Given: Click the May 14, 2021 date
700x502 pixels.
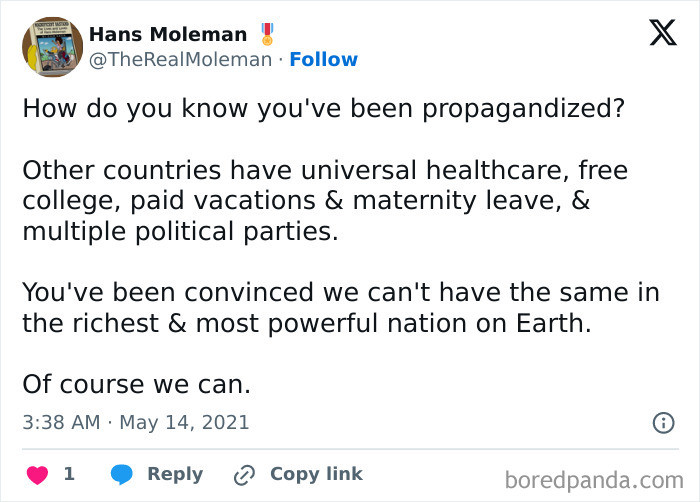Looking at the screenshot, I should [x=184, y=423].
